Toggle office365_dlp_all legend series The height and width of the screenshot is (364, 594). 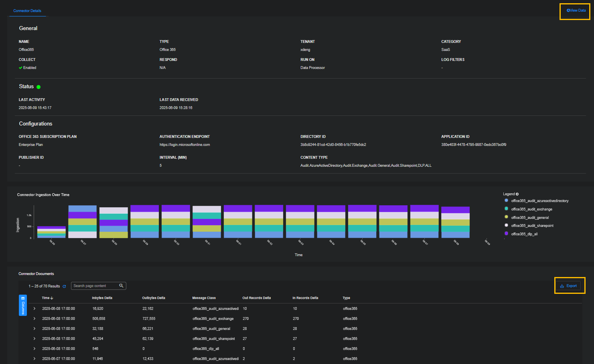(524, 234)
